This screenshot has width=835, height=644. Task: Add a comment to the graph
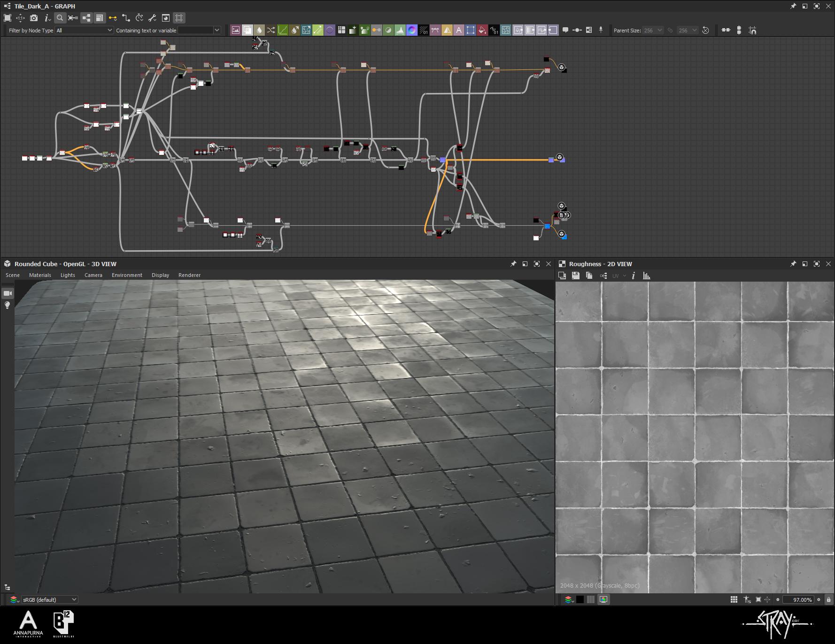(565, 30)
